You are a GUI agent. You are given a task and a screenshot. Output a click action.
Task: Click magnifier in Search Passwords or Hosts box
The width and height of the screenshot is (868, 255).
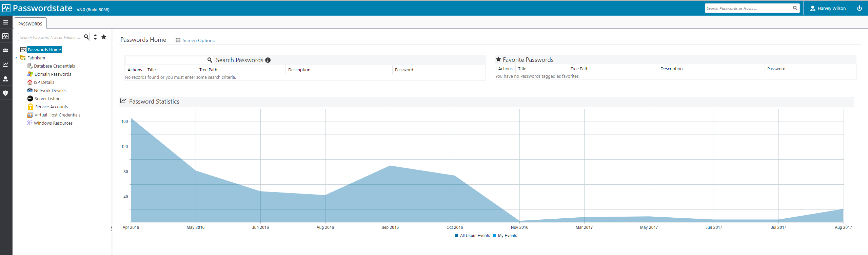click(795, 8)
